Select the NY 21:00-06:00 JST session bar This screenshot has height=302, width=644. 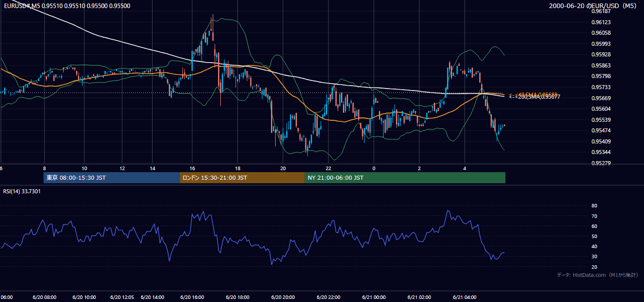[x=405, y=178]
